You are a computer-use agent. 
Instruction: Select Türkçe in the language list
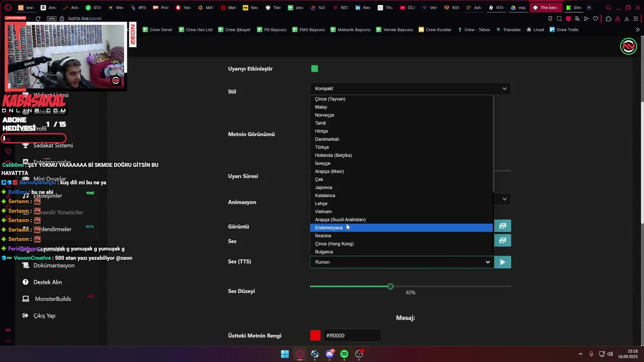click(401, 147)
